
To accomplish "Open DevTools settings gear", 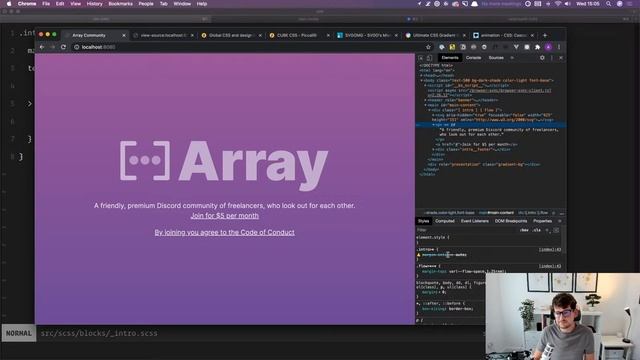I will point(542,58).
